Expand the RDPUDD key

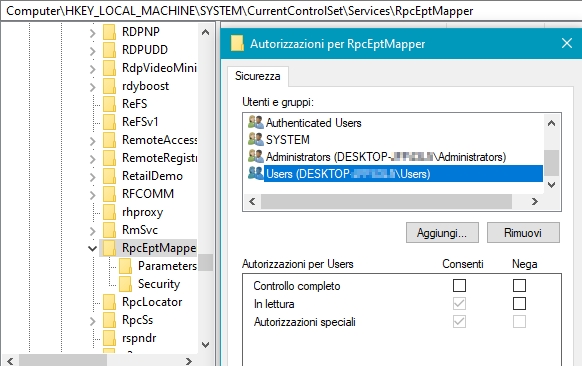(x=92, y=51)
